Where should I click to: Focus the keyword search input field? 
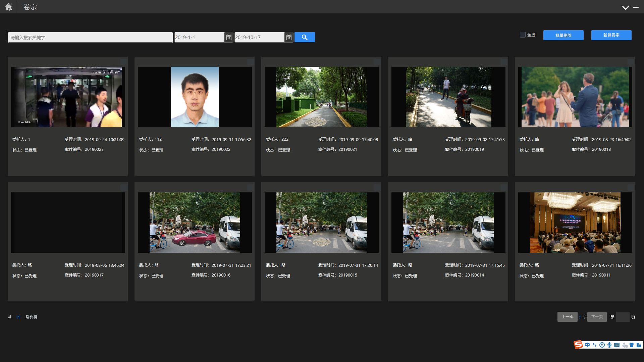90,37
